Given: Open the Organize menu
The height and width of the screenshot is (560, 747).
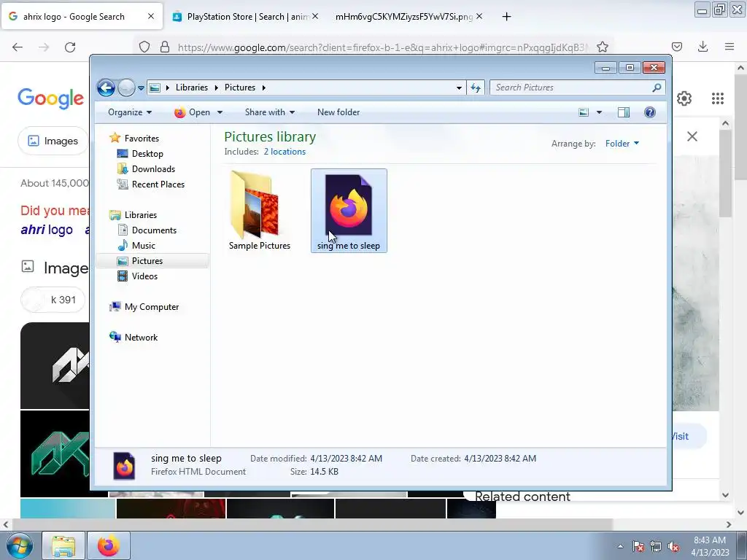Looking at the screenshot, I should 130,112.
